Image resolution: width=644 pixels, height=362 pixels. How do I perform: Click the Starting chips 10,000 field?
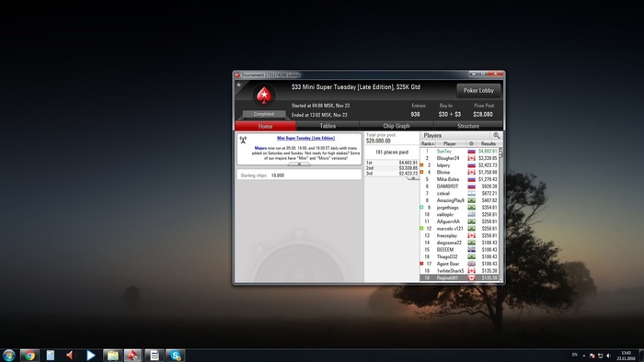click(299, 175)
